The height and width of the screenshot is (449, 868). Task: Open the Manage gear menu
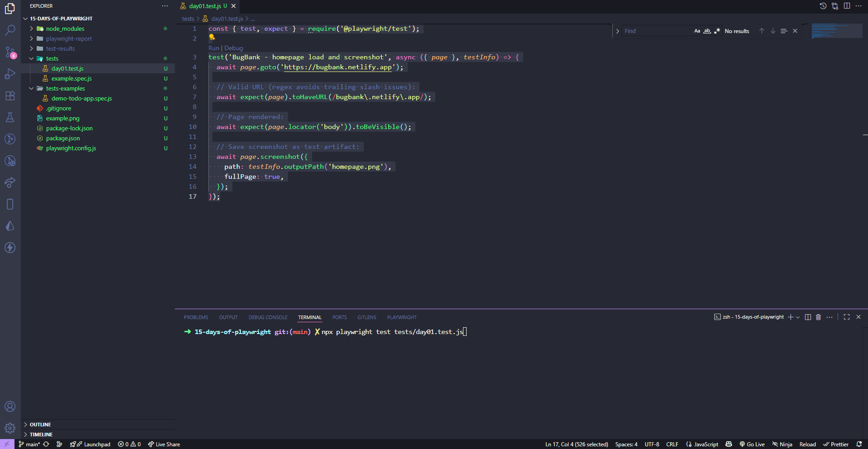[x=10, y=428]
